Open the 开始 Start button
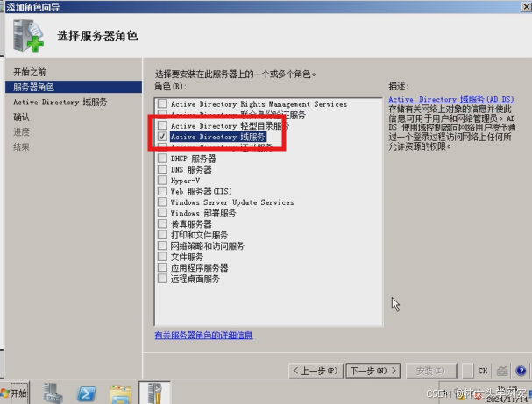Viewport: 532px width, 404px height. point(14,393)
